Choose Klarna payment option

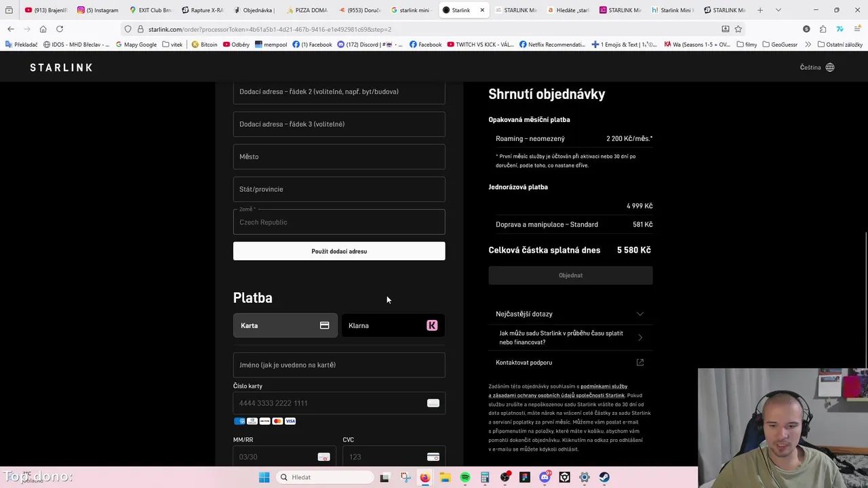pyautogui.click(x=393, y=325)
